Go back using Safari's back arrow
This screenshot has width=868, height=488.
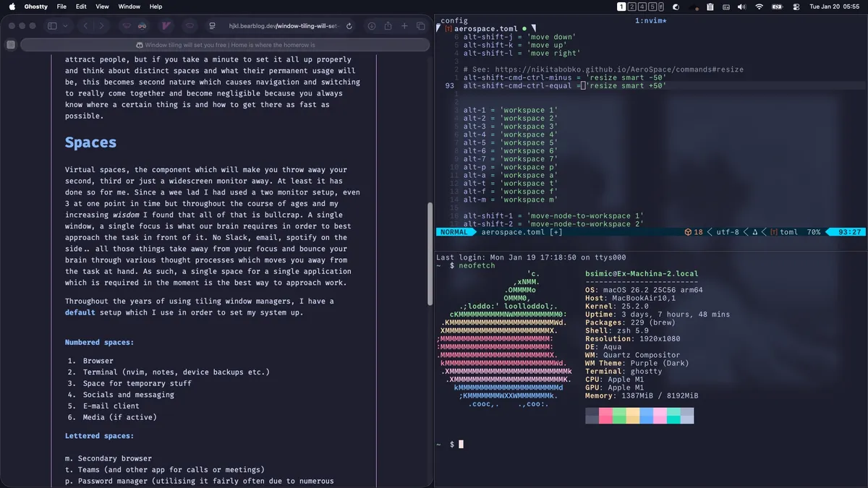tap(85, 25)
